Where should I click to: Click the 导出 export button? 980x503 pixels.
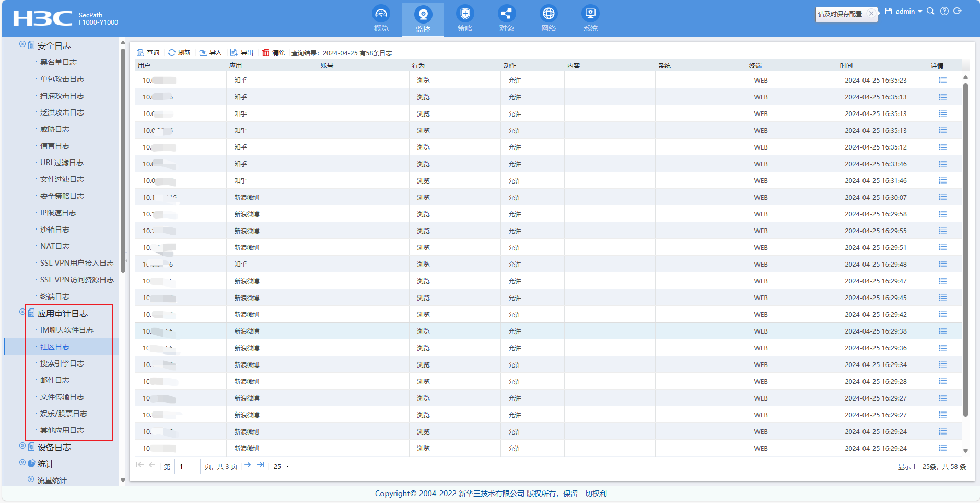pos(242,53)
